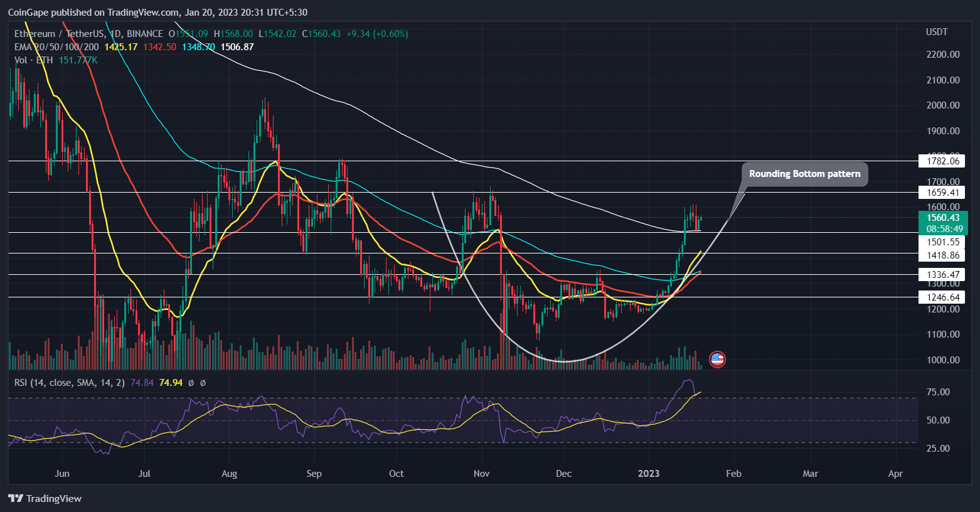Screen dimensions: 980x512
Task: Click the candle countdown timer 08:58:49
Action: 944,229
